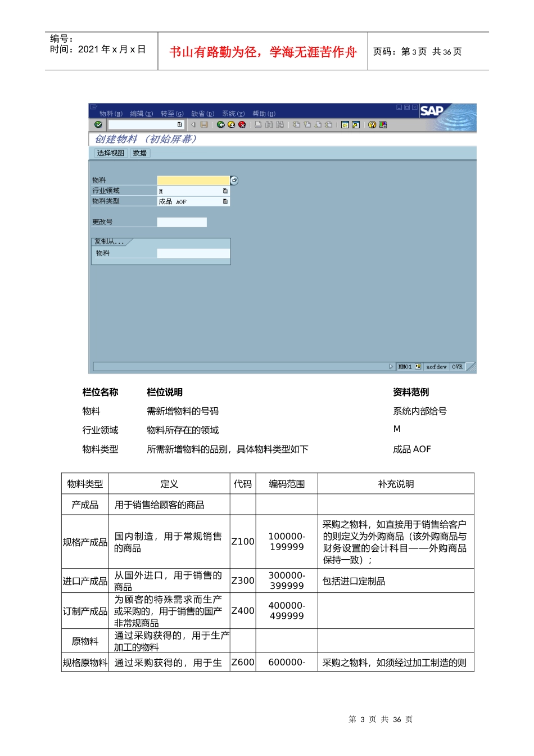This screenshot has height=756, width=534.
Task: Click the 补充说明 column header
Action: click(396, 484)
